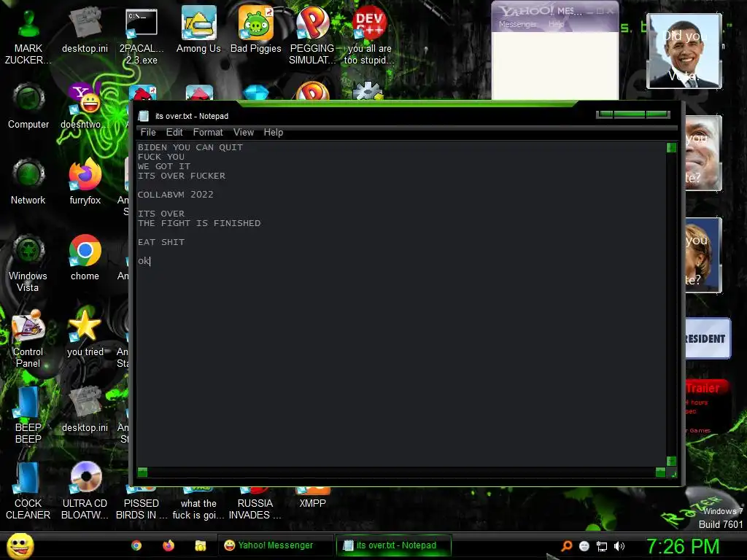Click the 'its over.txt - Notepad' taskbar button

coord(393,545)
